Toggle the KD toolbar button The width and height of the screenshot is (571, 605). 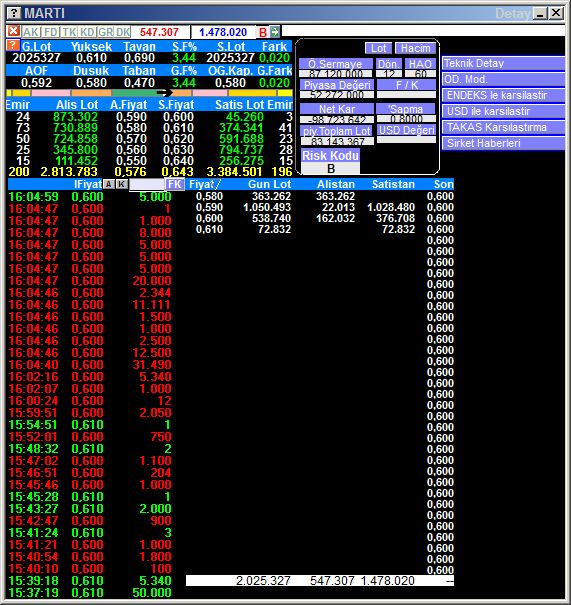click(88, 32)
